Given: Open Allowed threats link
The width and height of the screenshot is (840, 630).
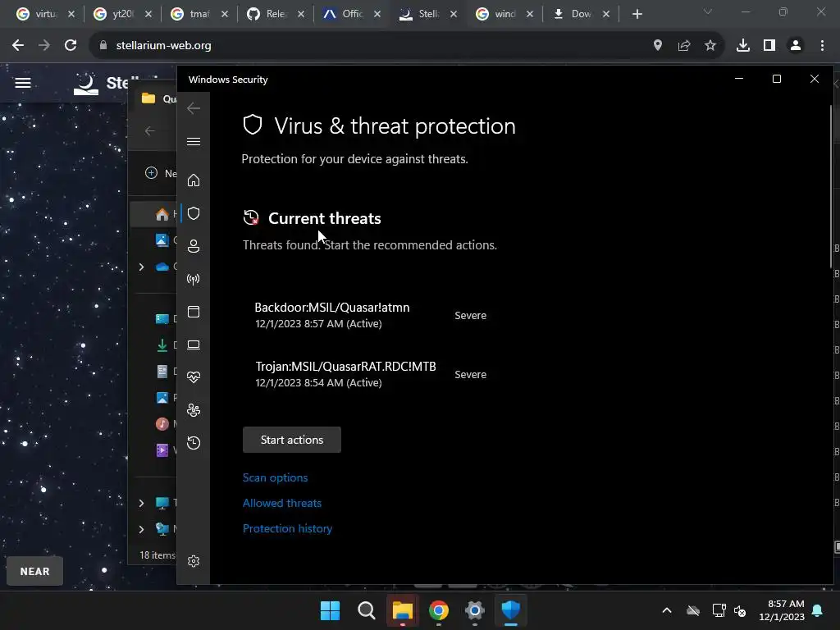Looking at the screenshot, I should pyautogui.click(x=282, y=503).
